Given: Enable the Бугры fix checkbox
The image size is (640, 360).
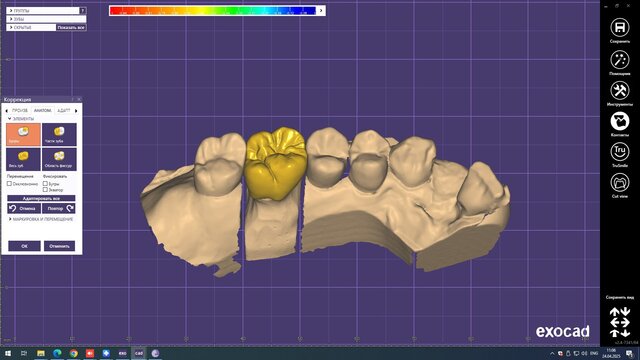Looking at the screenshot, I should tap(45, 184).
